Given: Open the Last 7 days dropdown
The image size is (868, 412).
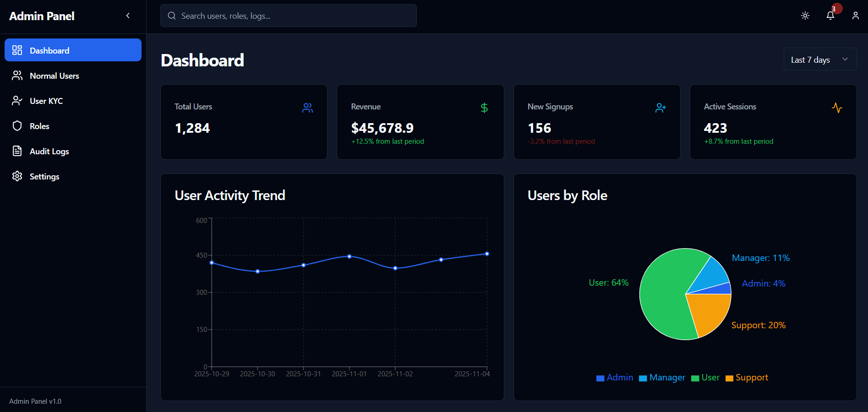Looking at the screenshot, I should coord(819,60).
